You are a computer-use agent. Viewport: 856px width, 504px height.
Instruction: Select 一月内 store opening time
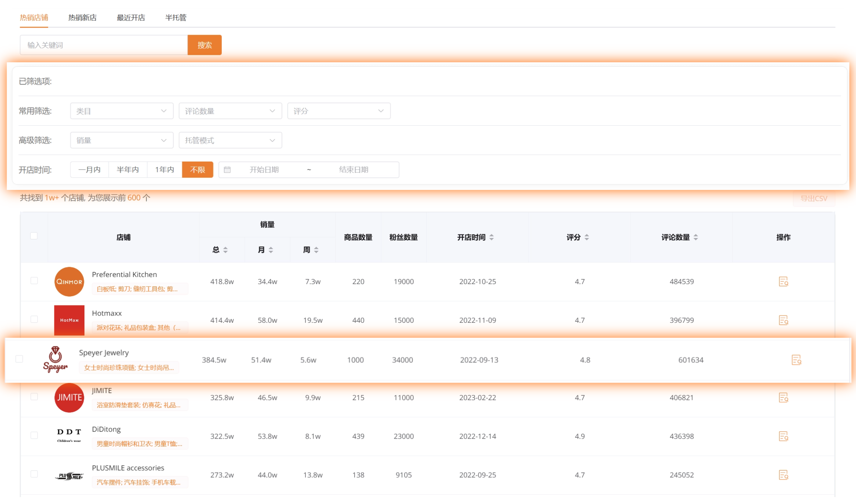tap(90, 170)
